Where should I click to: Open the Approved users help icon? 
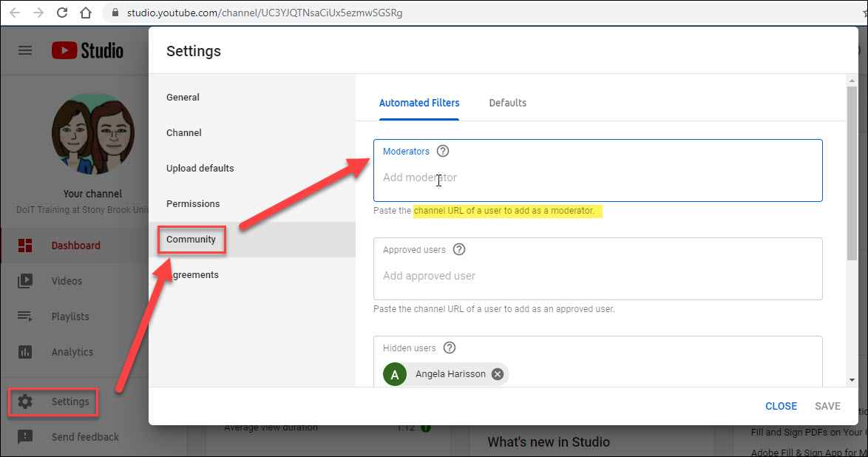tap(459, 249)
